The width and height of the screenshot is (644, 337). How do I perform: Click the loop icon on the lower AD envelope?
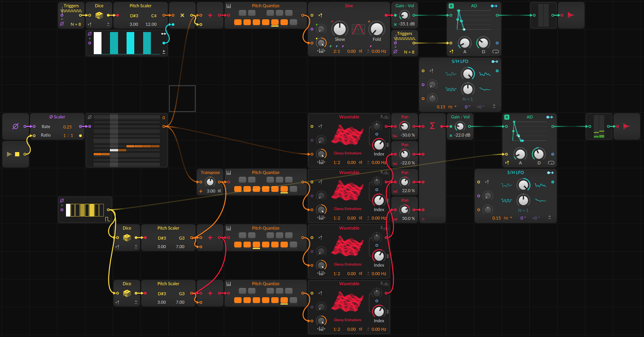(551, 163)
